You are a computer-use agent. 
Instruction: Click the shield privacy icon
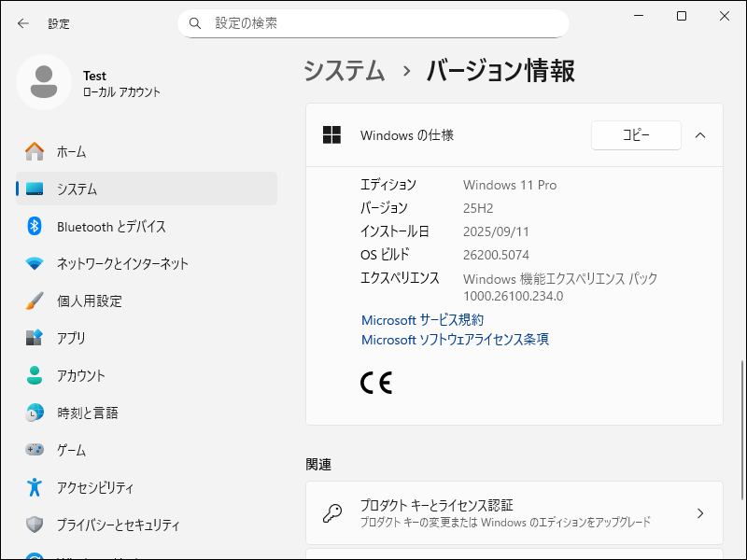tap(35, 525)
